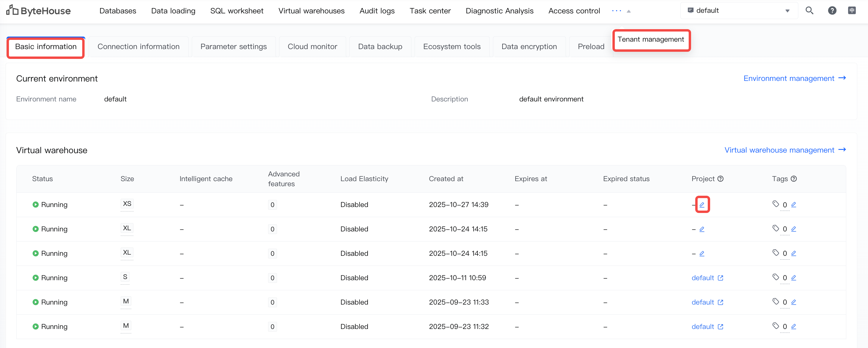
Task: Open the Data encryption tab
Action: coord(529,47)
